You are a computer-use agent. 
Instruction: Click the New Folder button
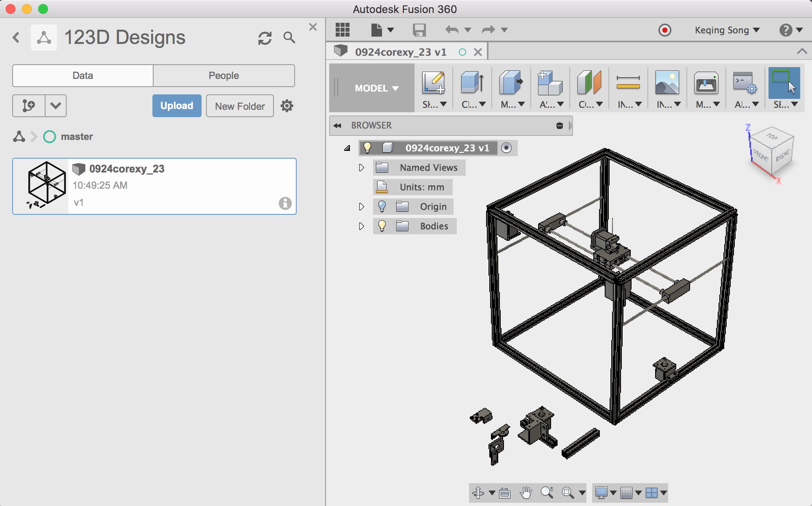239,106
